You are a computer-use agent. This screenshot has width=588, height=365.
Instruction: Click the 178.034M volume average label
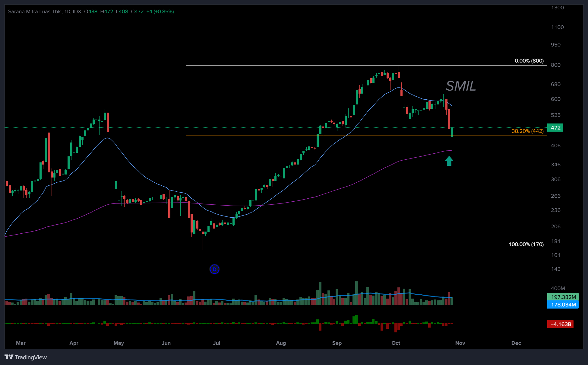[x=563, y=305]
